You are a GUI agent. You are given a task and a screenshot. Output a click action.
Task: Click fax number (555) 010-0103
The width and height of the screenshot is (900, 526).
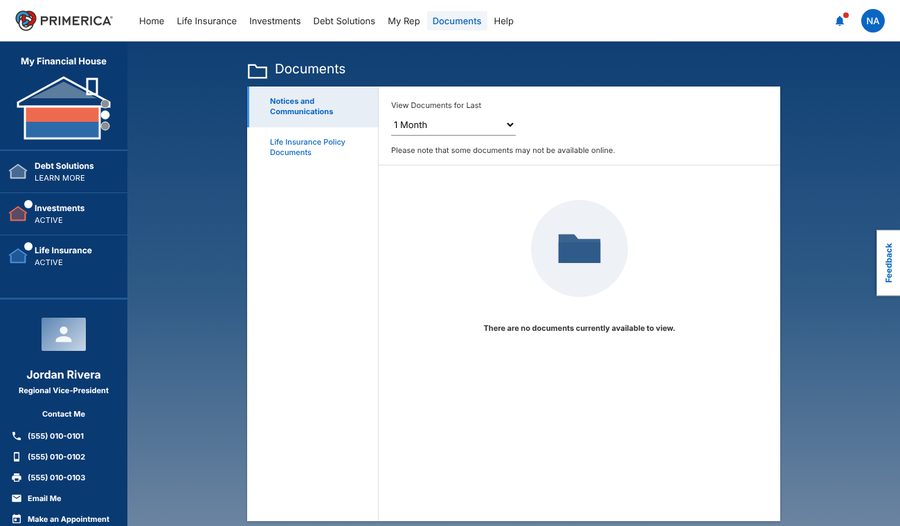(56, 477)
